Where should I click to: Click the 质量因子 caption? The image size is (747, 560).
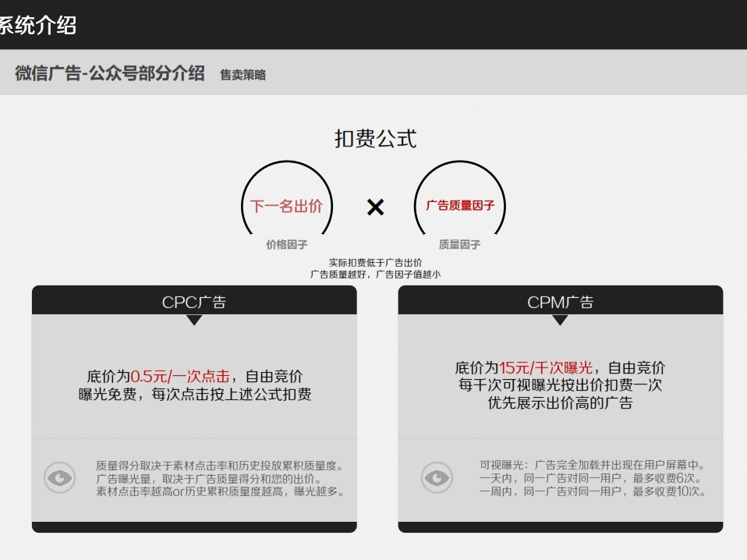[459, 244]
